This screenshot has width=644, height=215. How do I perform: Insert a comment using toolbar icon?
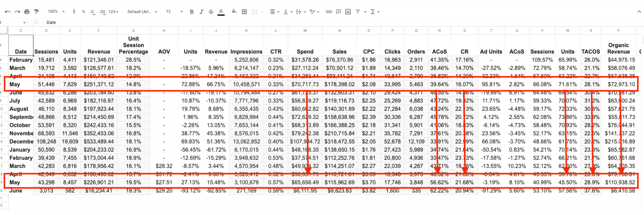pos(338,12)
